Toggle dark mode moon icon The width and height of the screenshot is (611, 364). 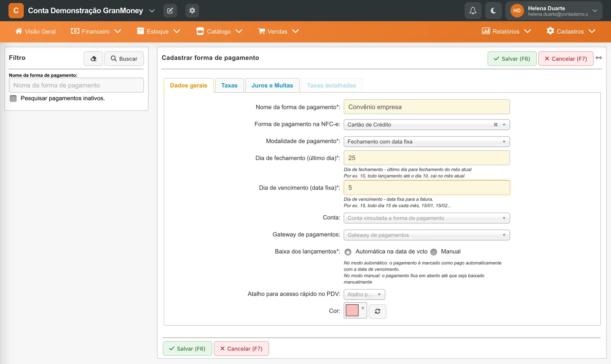pos(493,11)
